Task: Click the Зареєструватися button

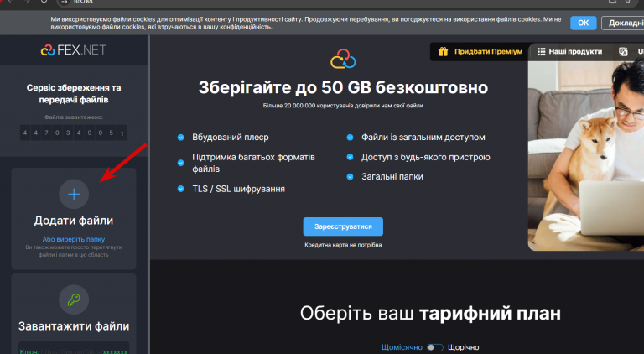Action: (x=343, y=226)
